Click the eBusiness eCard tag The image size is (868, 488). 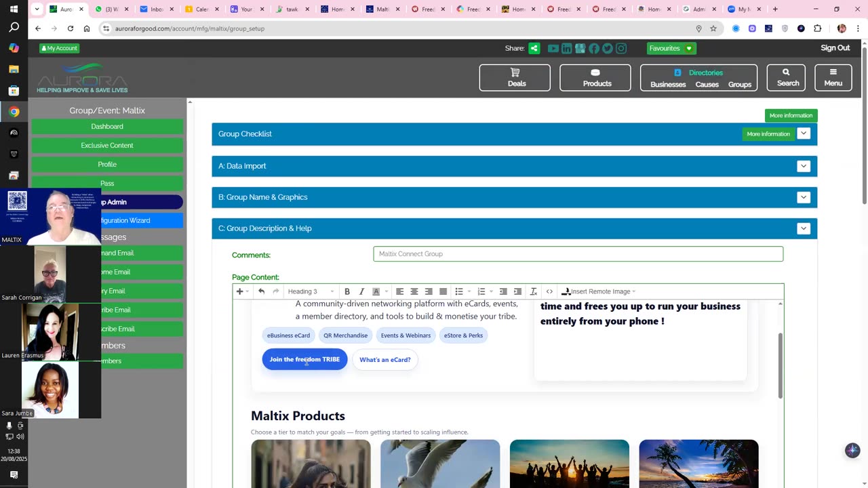coord(288,335)
